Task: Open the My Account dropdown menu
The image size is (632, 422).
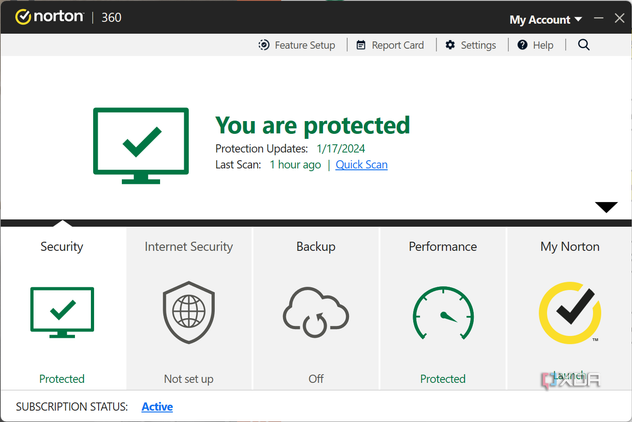Action: pos(545,19)
